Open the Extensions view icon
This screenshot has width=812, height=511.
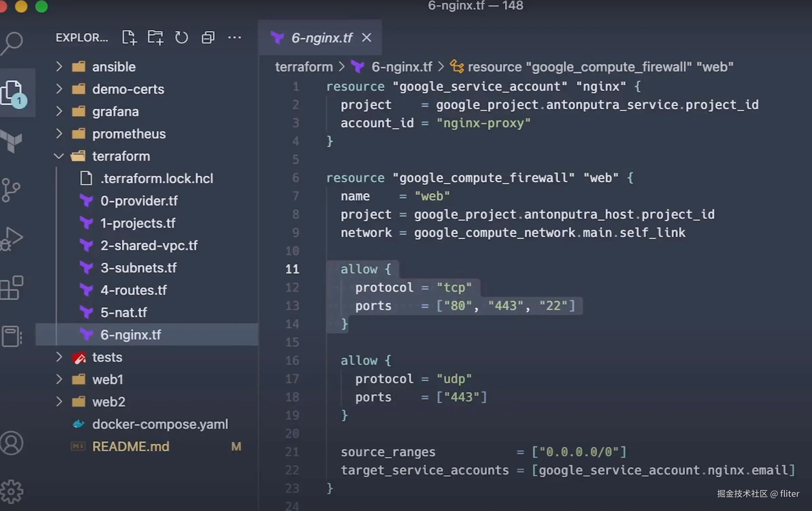pos(12,288)
